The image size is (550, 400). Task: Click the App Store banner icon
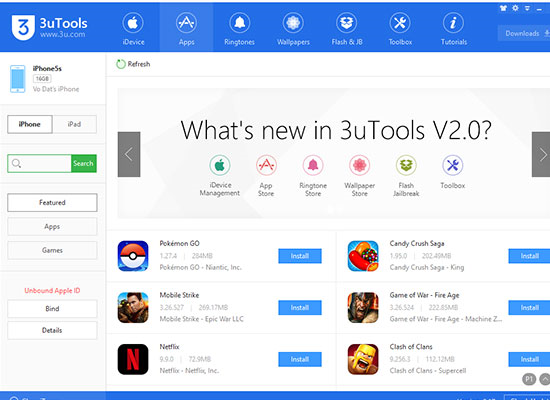click(x=266, y=165)
